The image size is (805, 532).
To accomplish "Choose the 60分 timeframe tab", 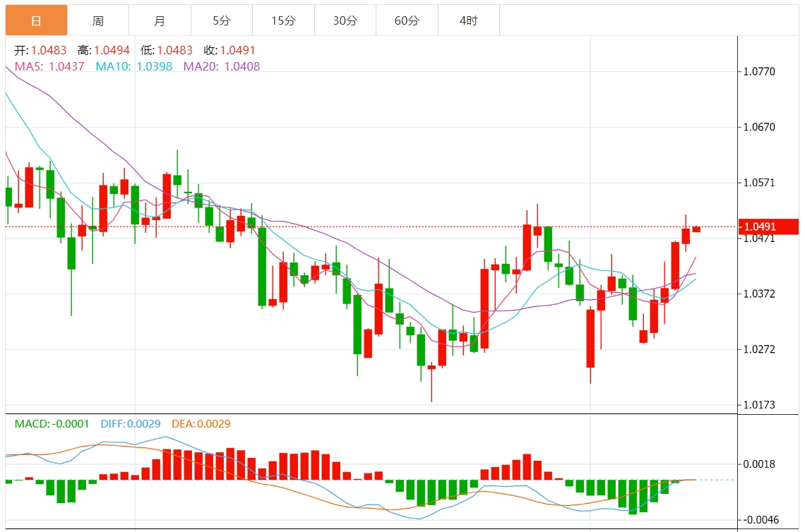I will [407, 20].
